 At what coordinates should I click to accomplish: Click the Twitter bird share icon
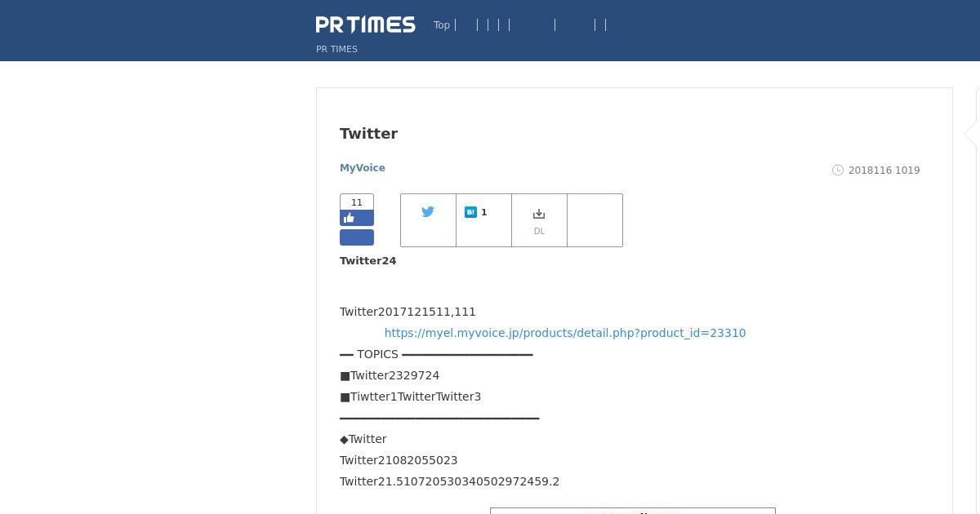pos(428,212)
